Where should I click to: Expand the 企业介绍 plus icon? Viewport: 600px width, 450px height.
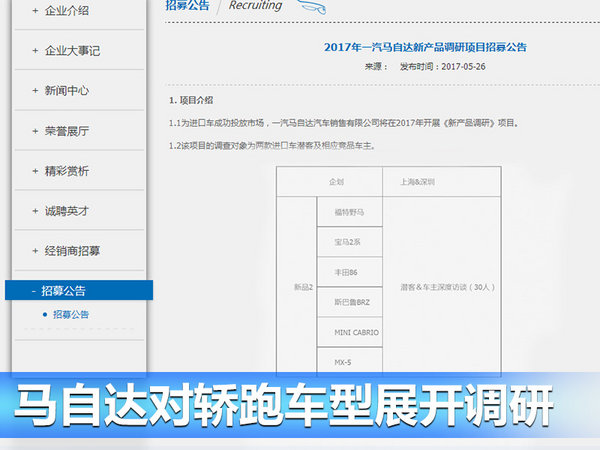[x=35, y=11]
